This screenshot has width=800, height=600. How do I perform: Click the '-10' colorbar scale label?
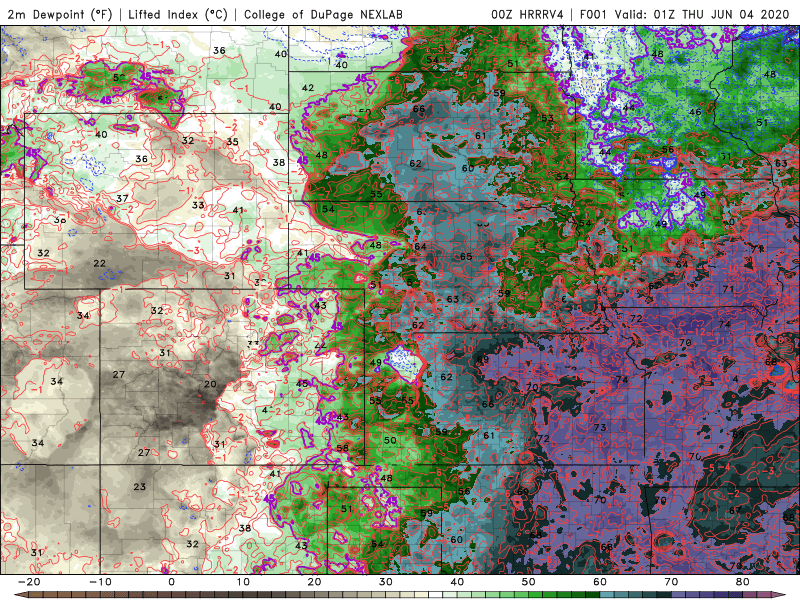pyautogui.click(x=100, y=582)
